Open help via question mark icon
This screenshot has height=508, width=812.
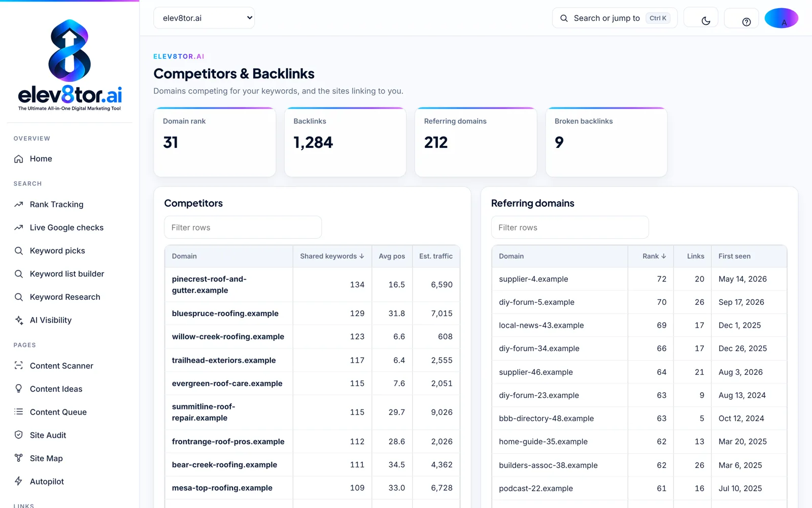tap(746, 22)
